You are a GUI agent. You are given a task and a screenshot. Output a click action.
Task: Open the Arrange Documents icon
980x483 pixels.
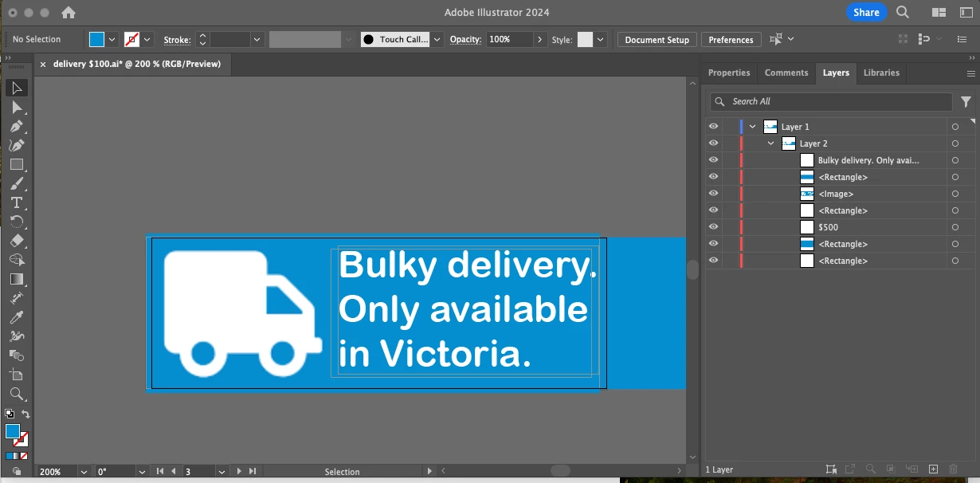tap(938, 13)
